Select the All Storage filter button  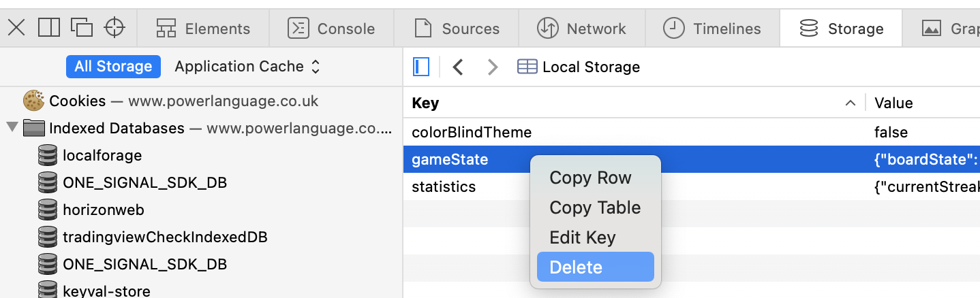(x=113, y=67)
